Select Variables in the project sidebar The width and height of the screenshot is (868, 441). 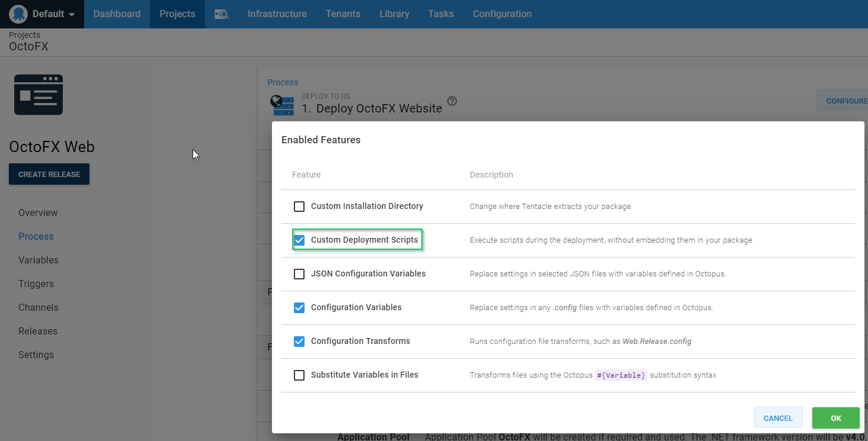click(39, 260)
